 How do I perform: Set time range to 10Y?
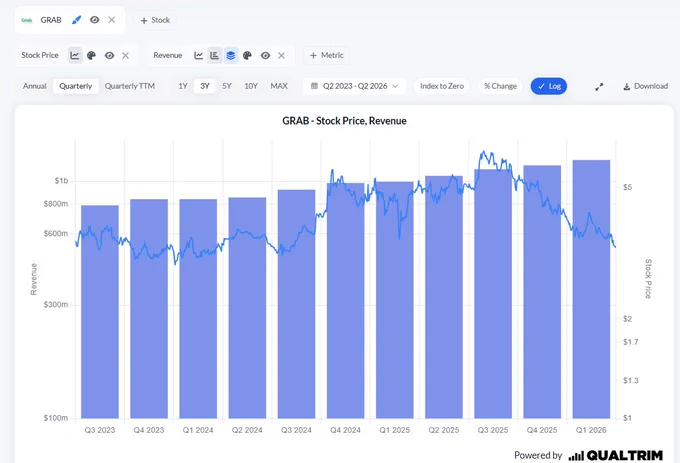(x=251, y=86)
